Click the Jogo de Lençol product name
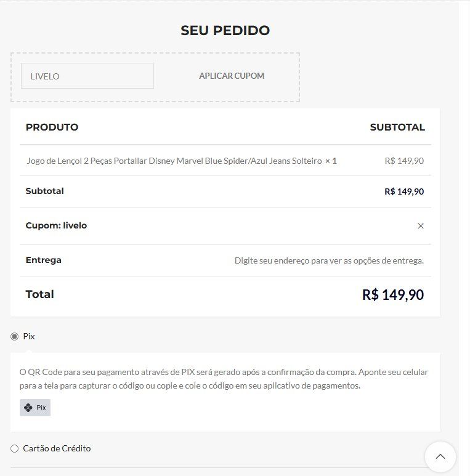The image size is (470, 476). [174, 161]
